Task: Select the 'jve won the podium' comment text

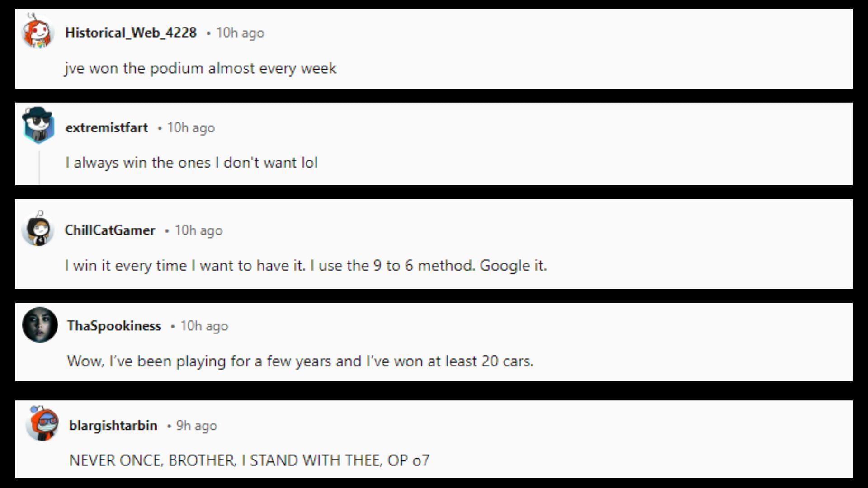Action: tap(200, 68)
